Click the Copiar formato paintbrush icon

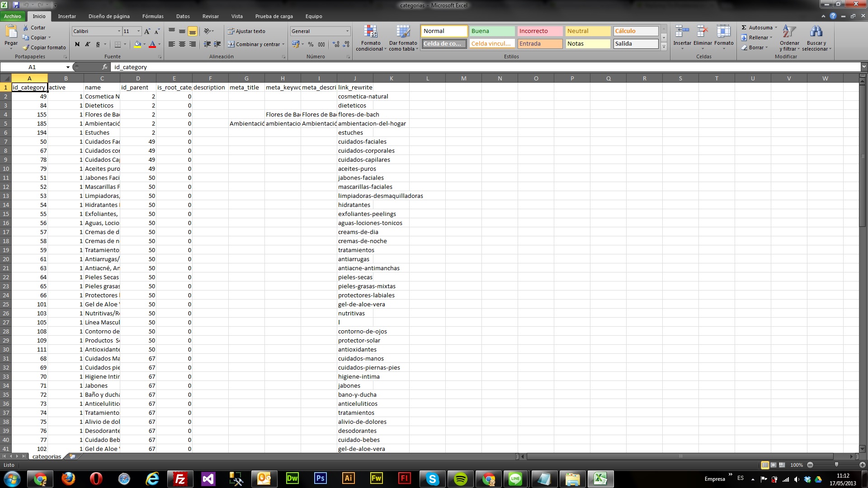coord(26,47)
